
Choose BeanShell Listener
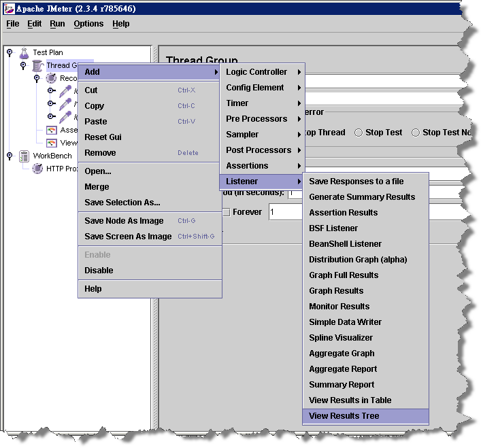pos(365,244)
